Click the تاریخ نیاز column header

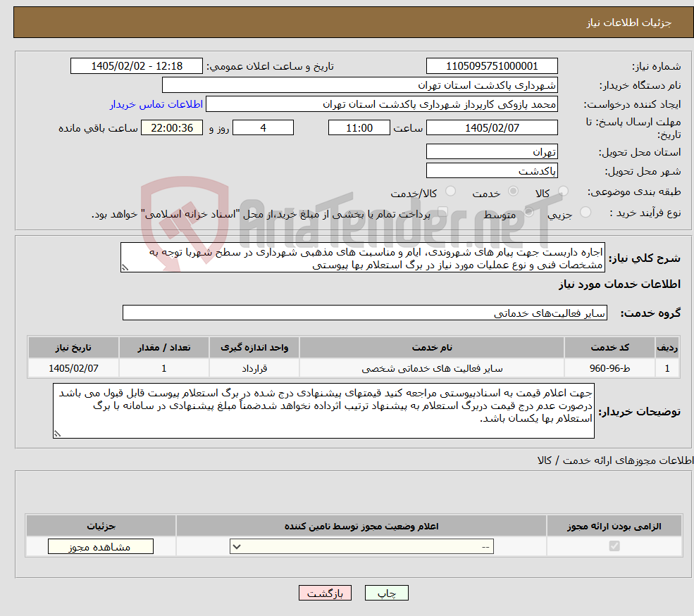pyautogui.click(x=73, y=348)
